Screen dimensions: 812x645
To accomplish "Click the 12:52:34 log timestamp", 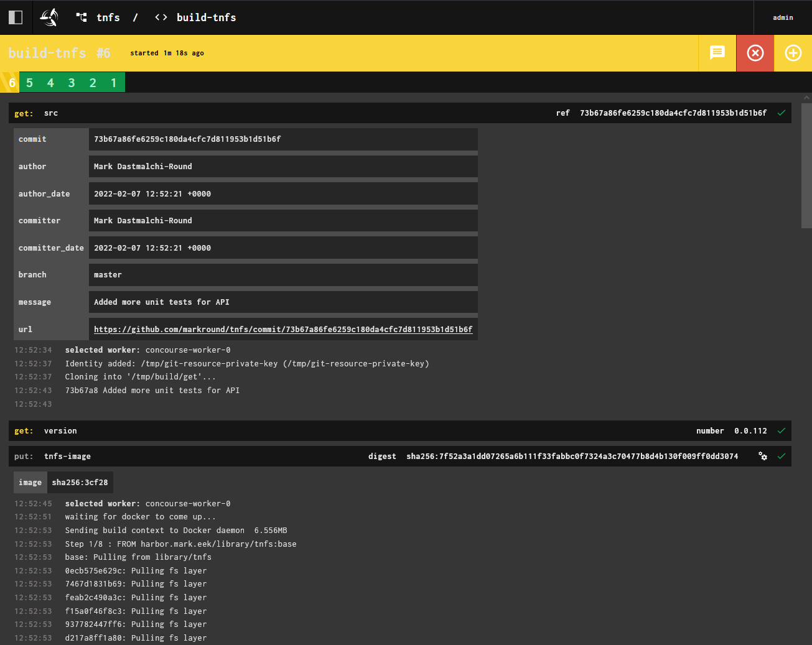I will tap(33, 350).
